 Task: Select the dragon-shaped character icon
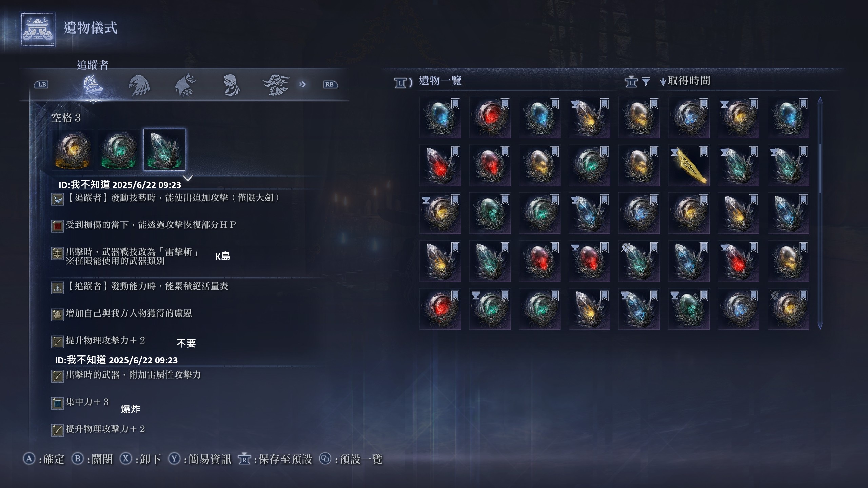pyautogui.click(x=276, y=85)
